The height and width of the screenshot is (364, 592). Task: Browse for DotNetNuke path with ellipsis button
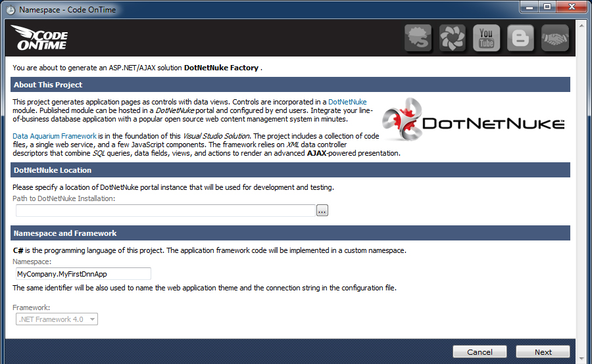(x=322, y=210)
